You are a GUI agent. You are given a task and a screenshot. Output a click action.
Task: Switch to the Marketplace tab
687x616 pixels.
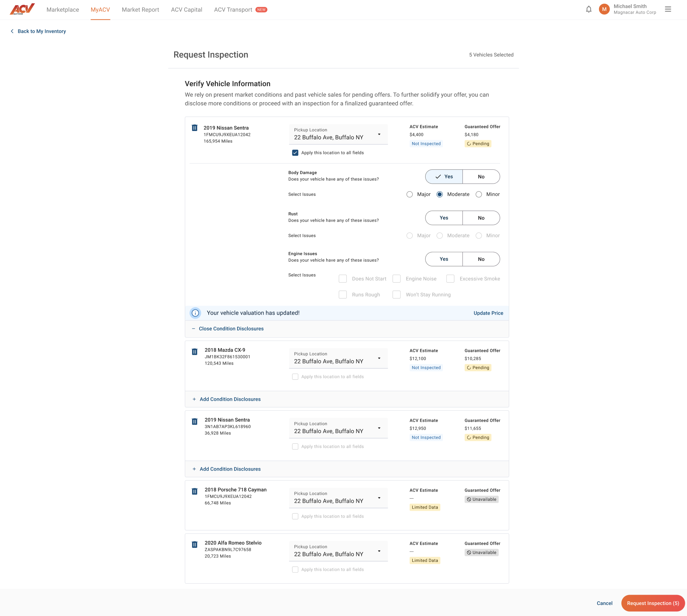[63, 10]
